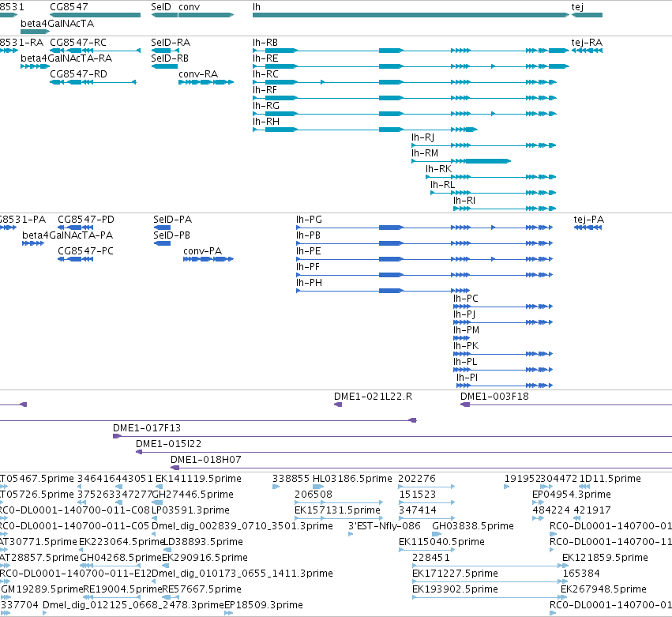Click protein beta4GalNAcTA-PA label
The image size is (672, 617).
coord(68,235)
